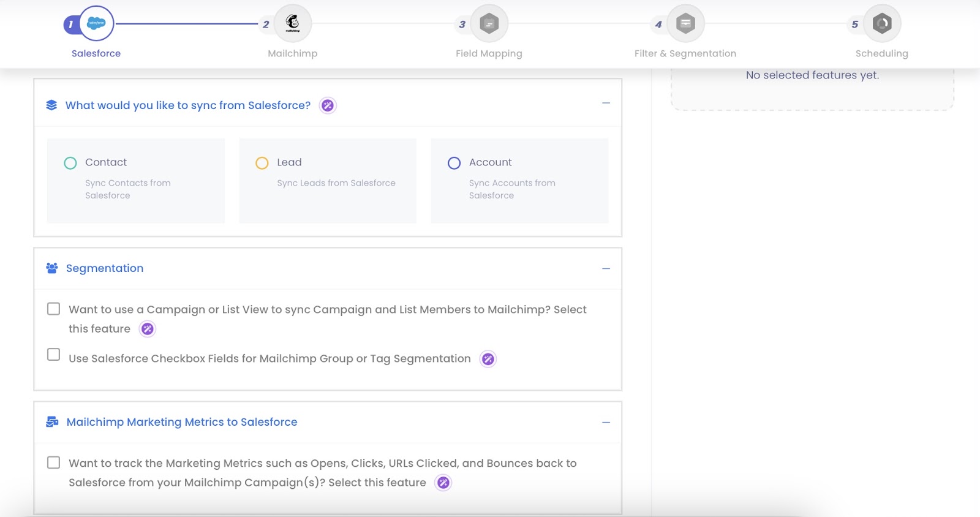Click help icon after Marketing Metrics tracking option
Viewport: 980px width, 517px height.
click(x=443, y=483)
